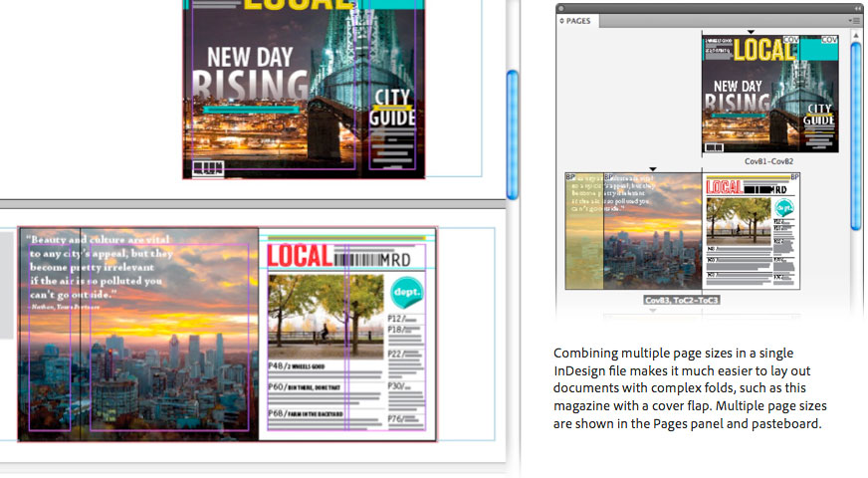The height and width of the screenshot is (478, 868).
Task: Select the table of contents page thumbnail
Action: pyautogui.click(x=752, y=231)
